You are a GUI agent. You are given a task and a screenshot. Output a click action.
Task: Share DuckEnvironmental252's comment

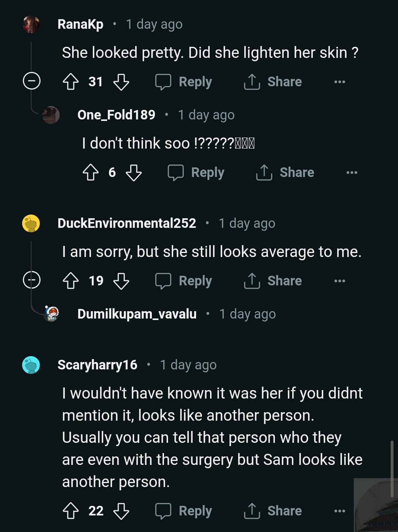pos(273,281)
